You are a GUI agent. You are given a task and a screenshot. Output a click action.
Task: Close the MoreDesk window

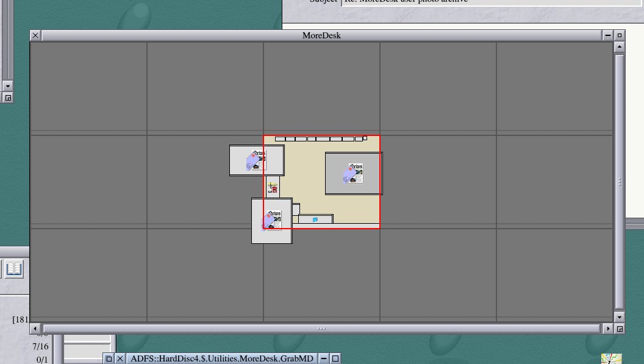(x=35, y=35)
